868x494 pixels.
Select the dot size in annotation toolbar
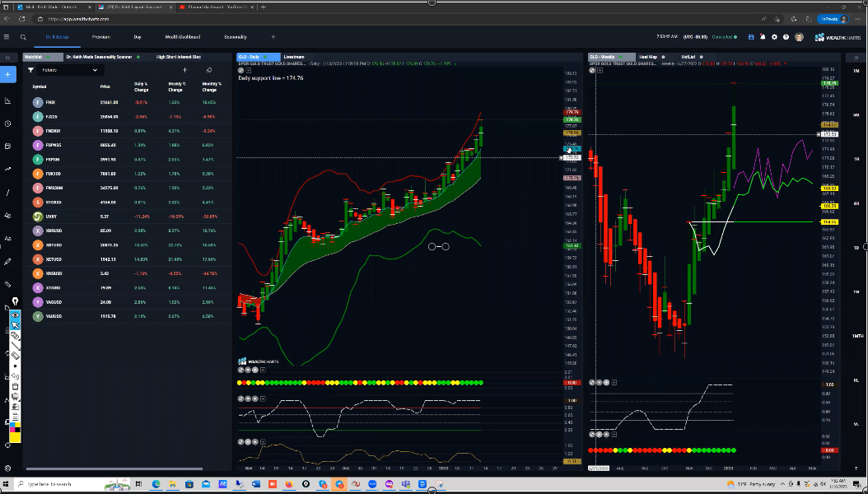click(16, 366)
